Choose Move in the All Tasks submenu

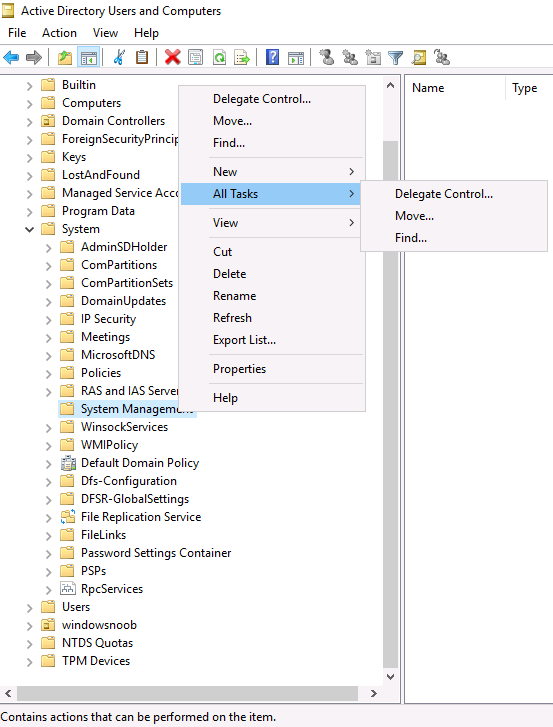[454, 216]
